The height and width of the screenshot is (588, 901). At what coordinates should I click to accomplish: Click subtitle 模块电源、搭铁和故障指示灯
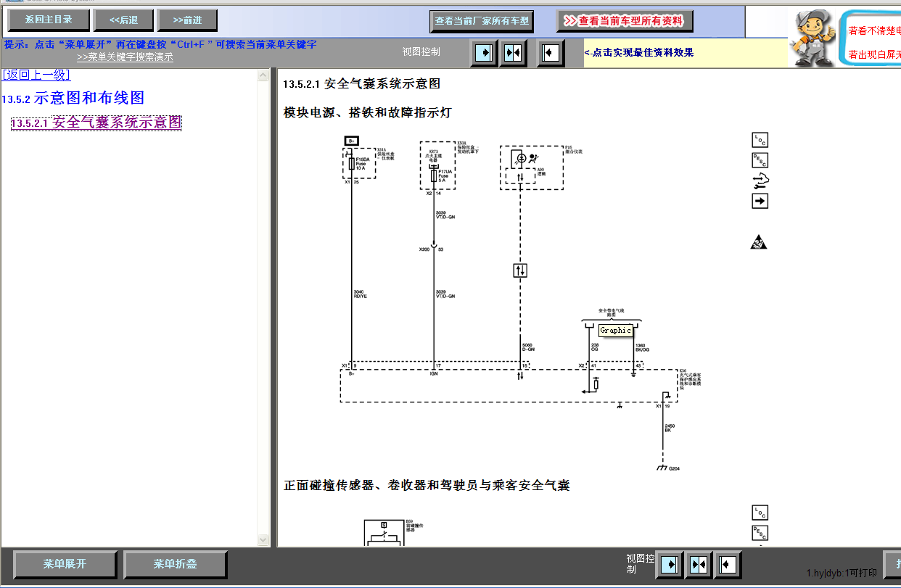click(367, 113)
